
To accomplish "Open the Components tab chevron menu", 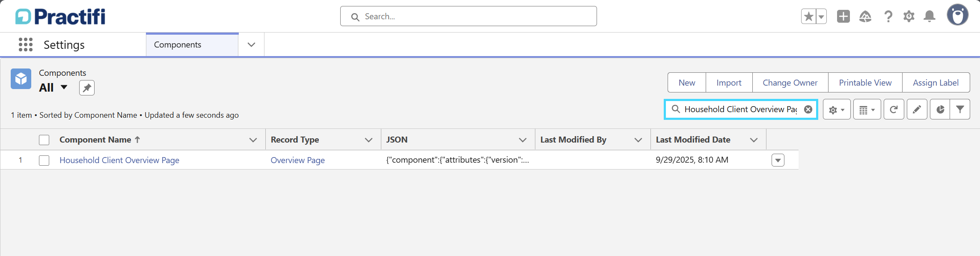I will [251, 45].
